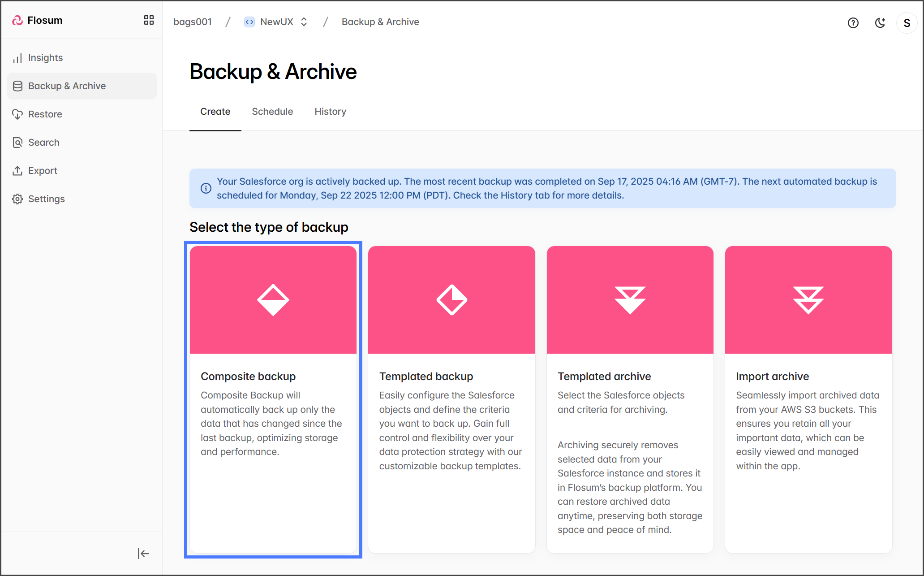The image size is (924, 576).
Task: Open Restore from the sidebar
Action: (x=45, y=114)
